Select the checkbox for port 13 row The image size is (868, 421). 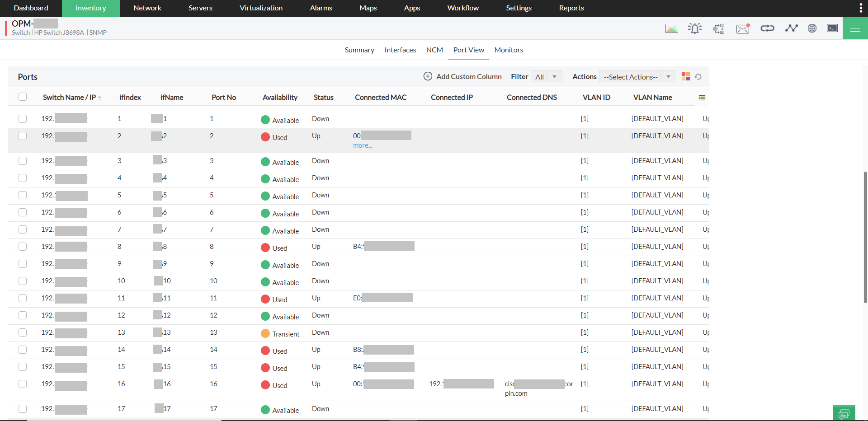(23, 332)
